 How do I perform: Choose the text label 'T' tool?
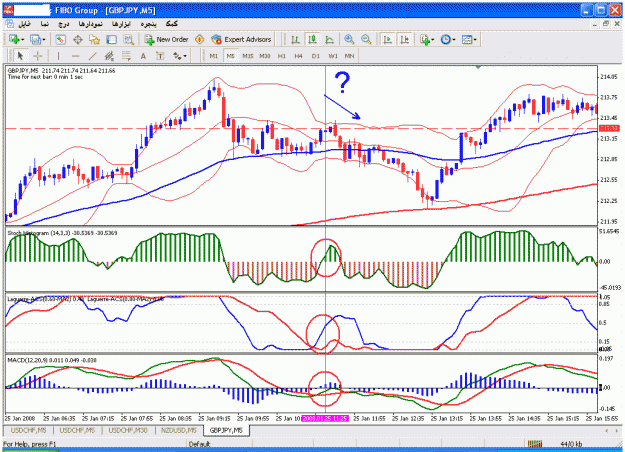pyautogui.click(x=160, y=56)
